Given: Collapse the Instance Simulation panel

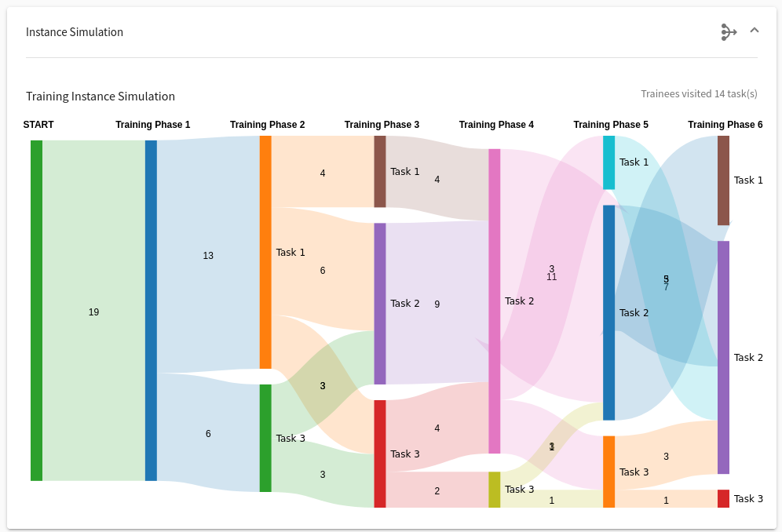Looking at the screenshot, I should pos(755,31).
